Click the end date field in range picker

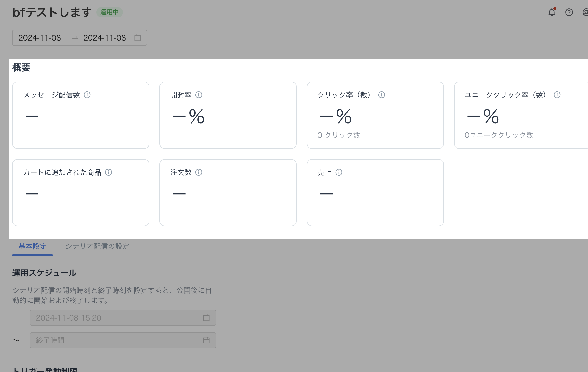click(104, 38)
